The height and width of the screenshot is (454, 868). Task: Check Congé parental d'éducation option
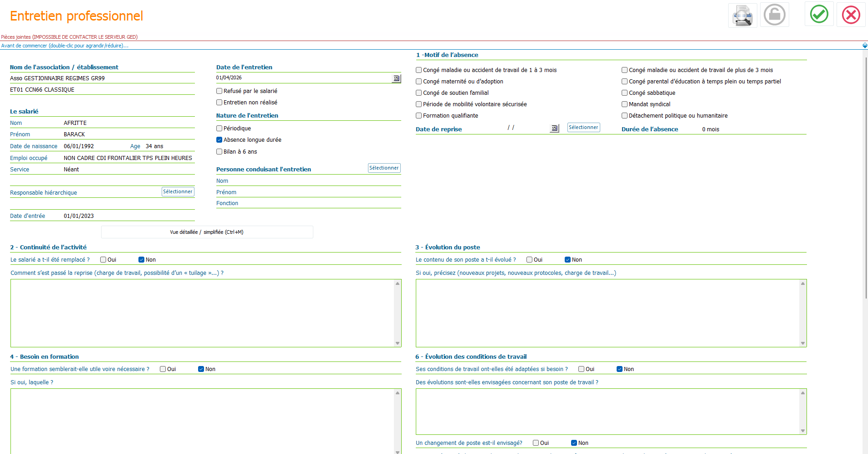point(624,82)
